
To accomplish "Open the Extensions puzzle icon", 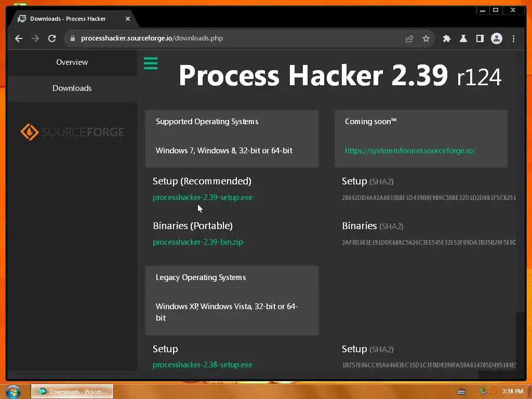I will point(446,38).
